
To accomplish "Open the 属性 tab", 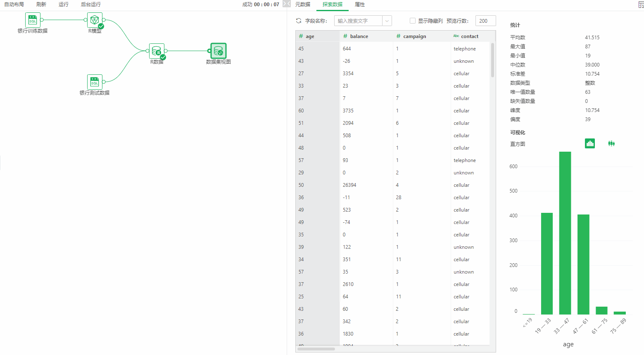I will pos(359,5).
